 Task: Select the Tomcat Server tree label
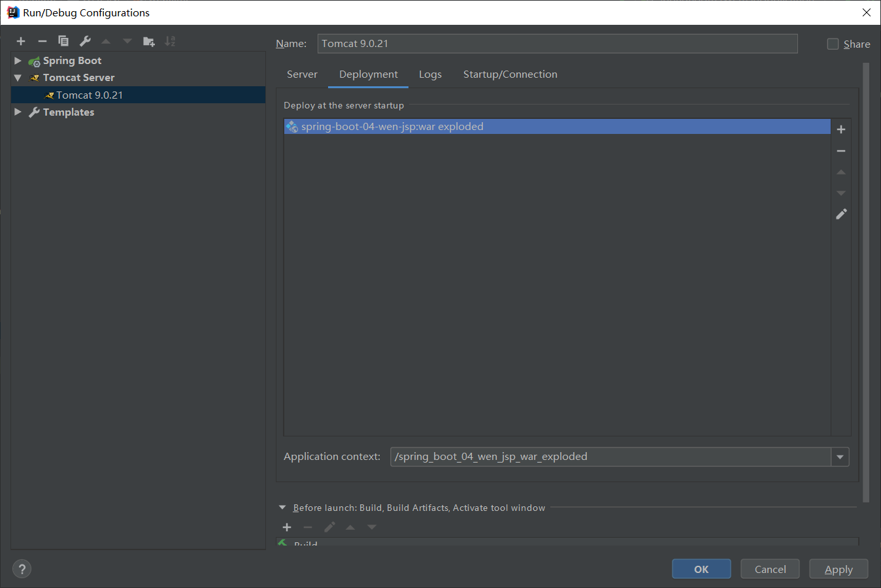78,78
